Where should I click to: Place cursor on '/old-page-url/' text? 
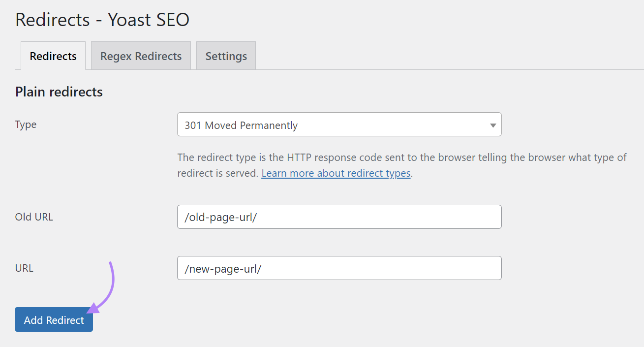pyautogui.click(x=221, y=217)
